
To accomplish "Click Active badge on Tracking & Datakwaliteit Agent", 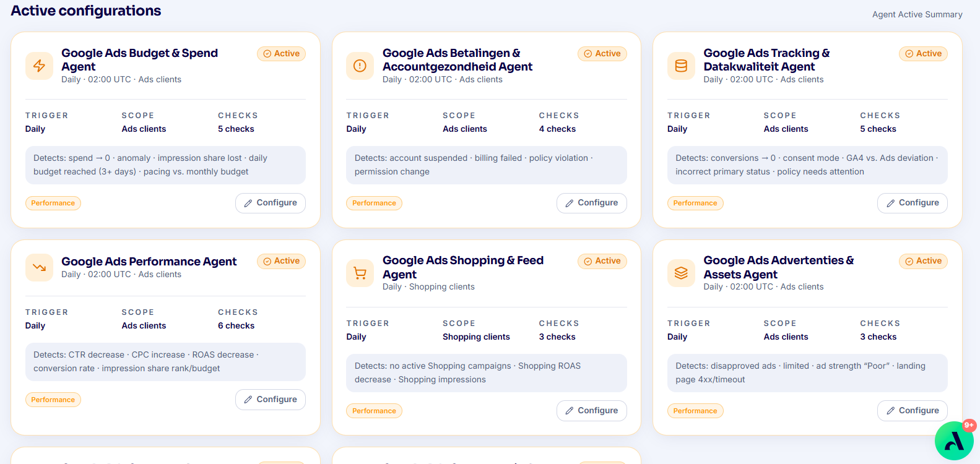I will [924, 54].
